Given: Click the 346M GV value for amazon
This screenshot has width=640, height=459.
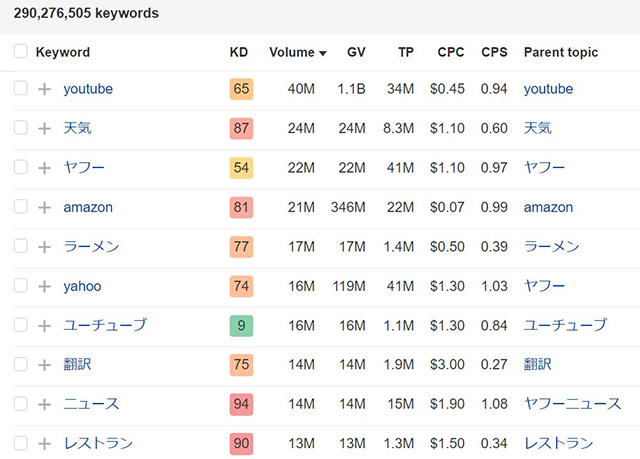Looking at the screenshot, I should coord(348,207).
